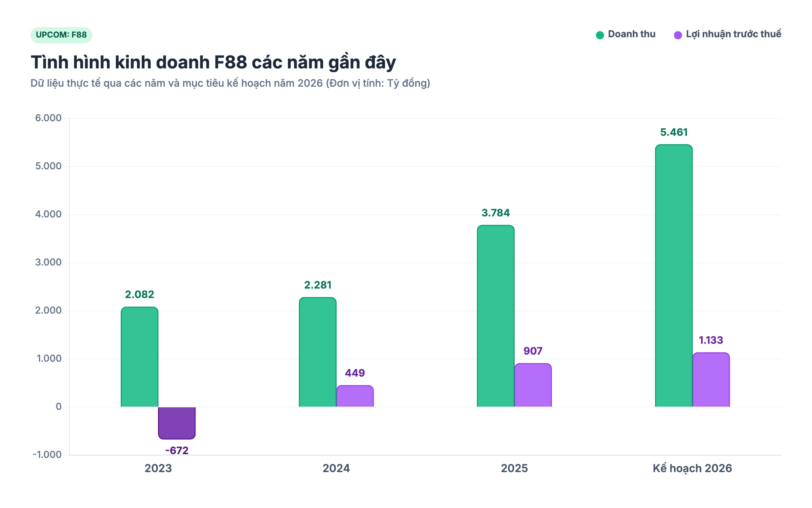Click the 2025 x-axis label
Image resolution: width=812 pixels, height=508 pixels.
514,468
